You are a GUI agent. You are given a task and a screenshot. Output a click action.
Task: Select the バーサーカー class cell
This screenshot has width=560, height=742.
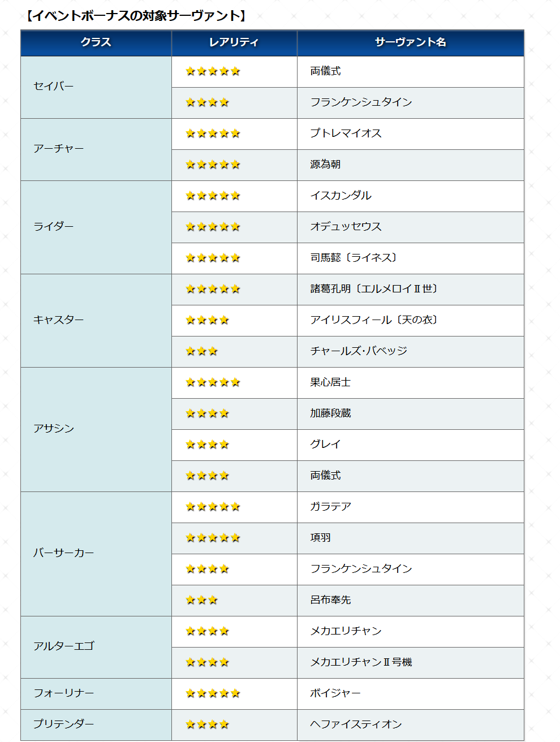(x=96, y=554)
